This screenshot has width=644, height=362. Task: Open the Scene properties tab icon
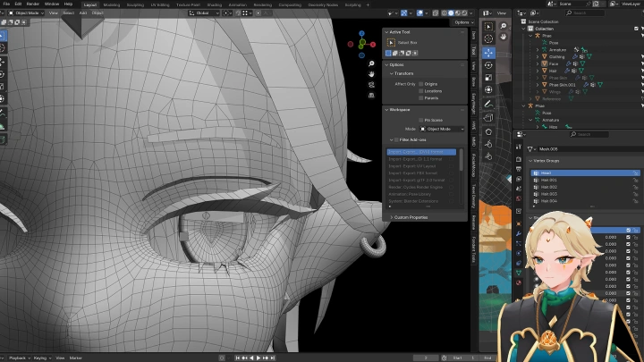(519, 189)
